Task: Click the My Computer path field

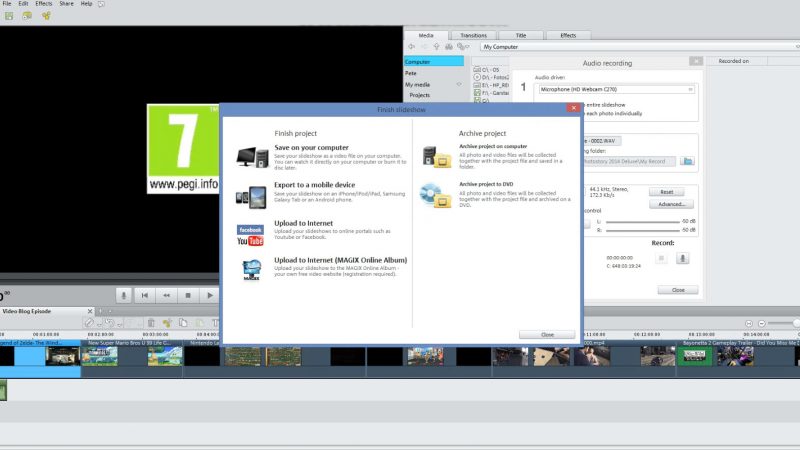Action: [x=640, y=47]
